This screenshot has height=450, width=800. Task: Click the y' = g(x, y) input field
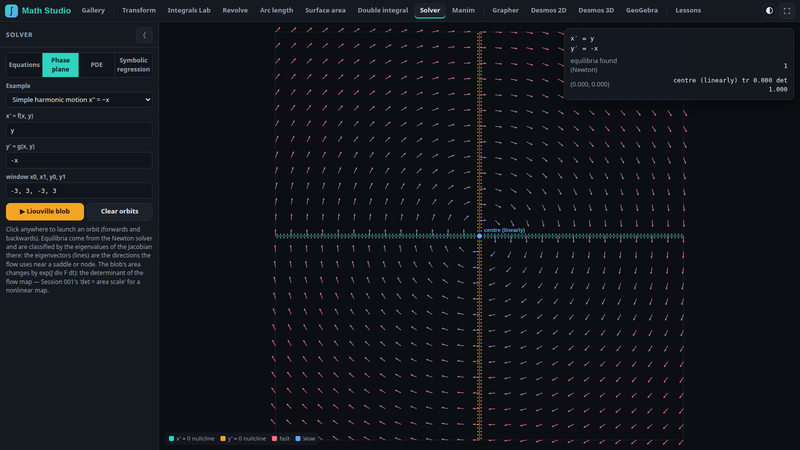click(79, 161)
